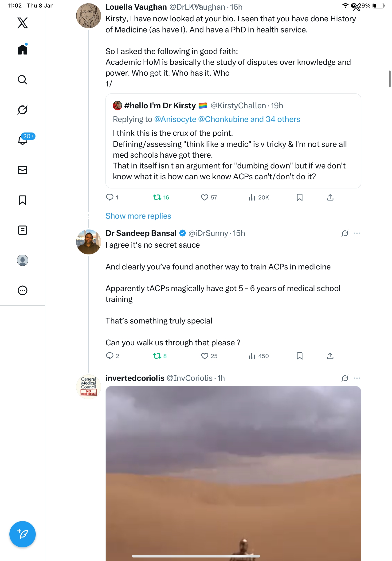The image size is (392, 561).
Task: Open the Search page from the sidebar
Action: coord(23,80)
